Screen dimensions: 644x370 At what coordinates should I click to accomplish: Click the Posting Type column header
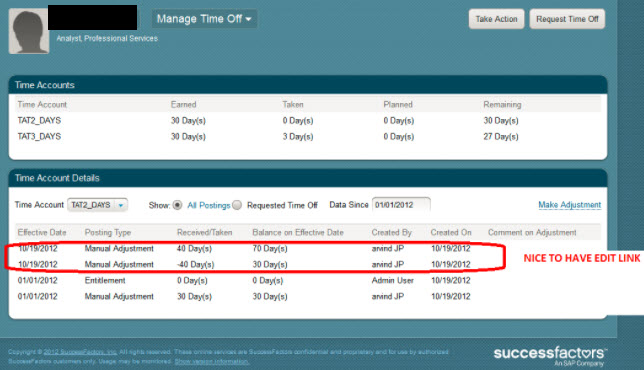coord(108,232)
